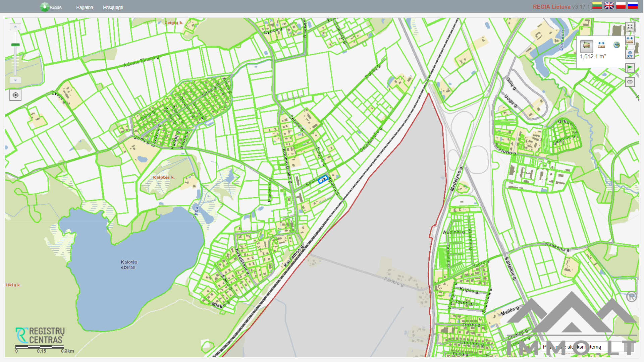
Task: Click the Meilės g. street label
Action: [510, 311]
